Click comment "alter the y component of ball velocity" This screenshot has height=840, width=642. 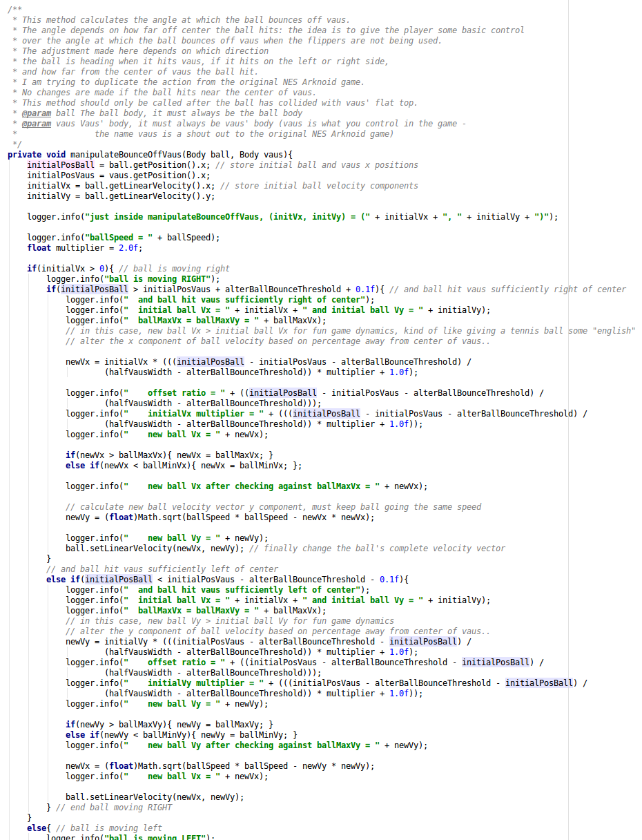coord(278,631)
